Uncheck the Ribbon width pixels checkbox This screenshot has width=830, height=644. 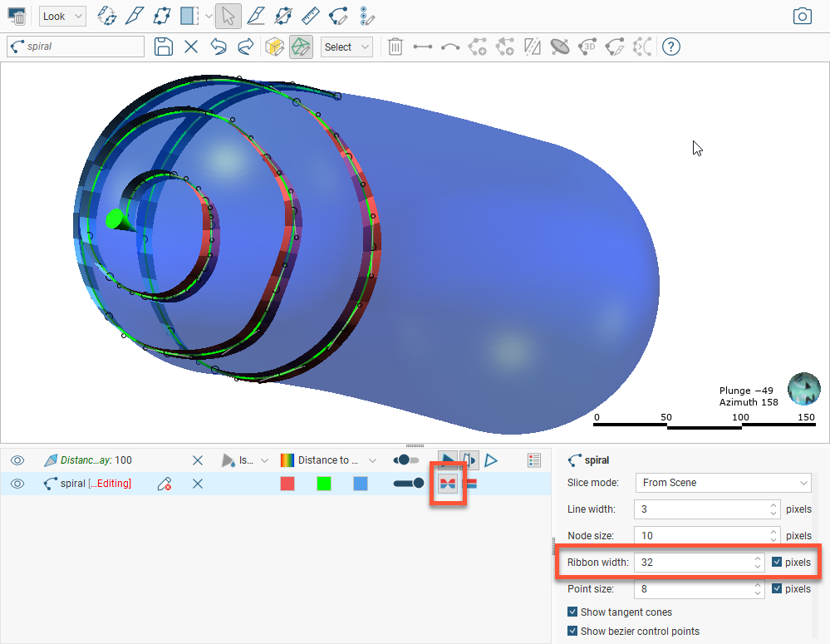click(x=777, y=563)
